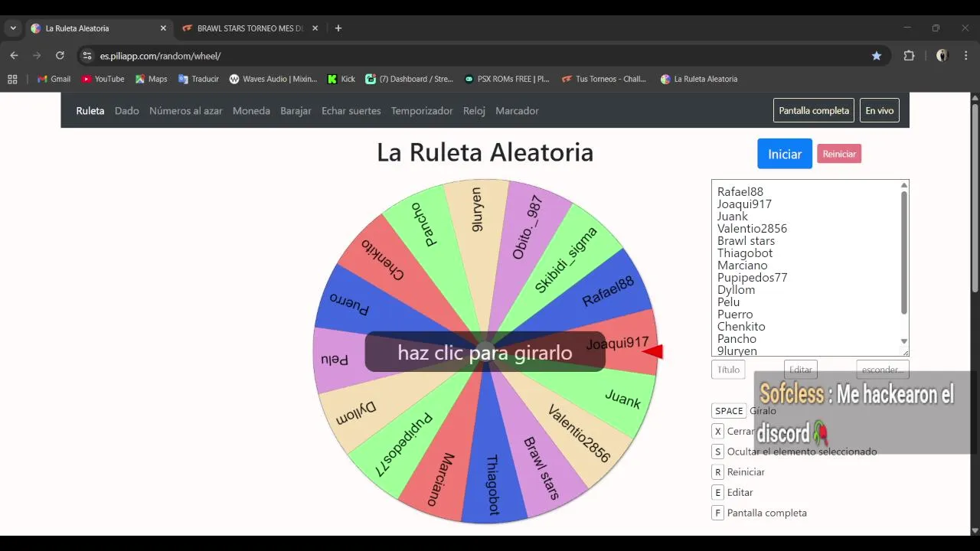The height and width of the screenshot is (551, 980).
Task: Bookmark this page with the star icon
Action: click(877, 56)
